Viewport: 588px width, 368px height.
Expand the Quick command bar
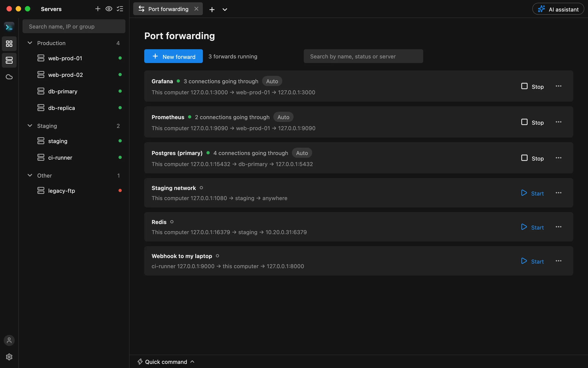point(166,362)
